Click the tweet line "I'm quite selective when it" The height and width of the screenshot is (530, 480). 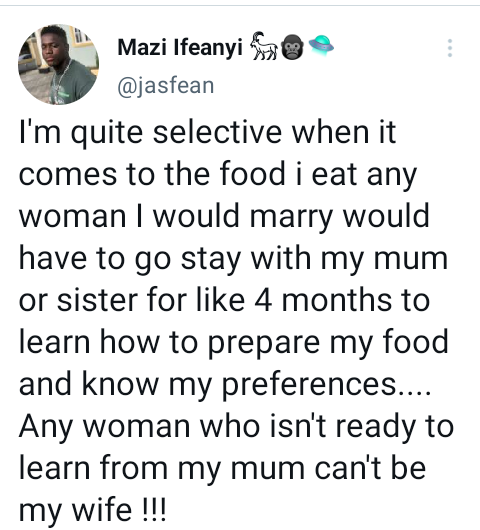point(208,133)
